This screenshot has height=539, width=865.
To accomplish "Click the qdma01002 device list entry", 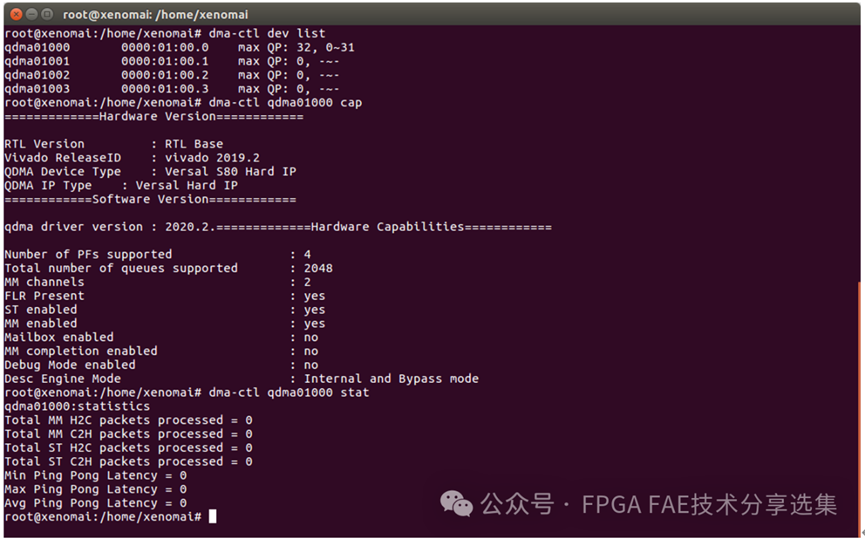I will (x=37, y=75).
